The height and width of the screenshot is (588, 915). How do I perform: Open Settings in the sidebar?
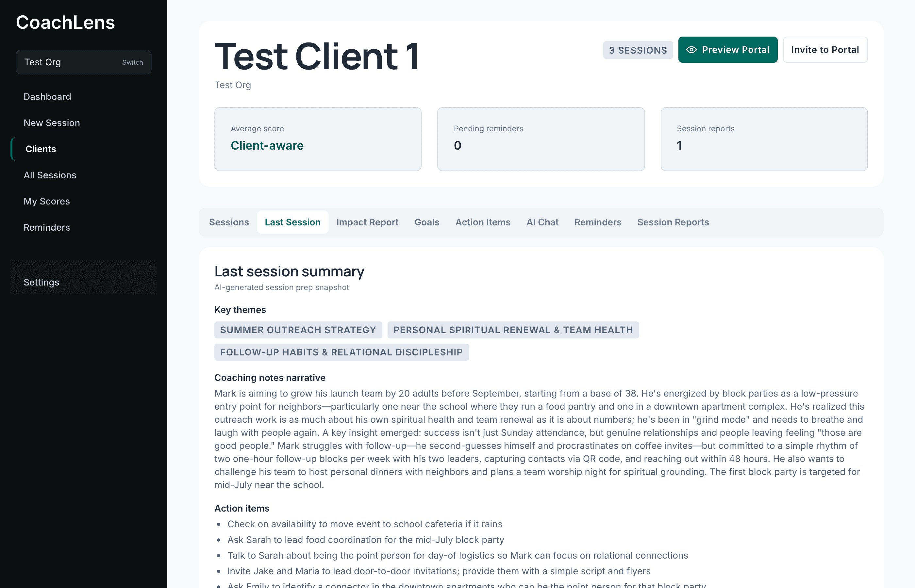pos(41,282)
